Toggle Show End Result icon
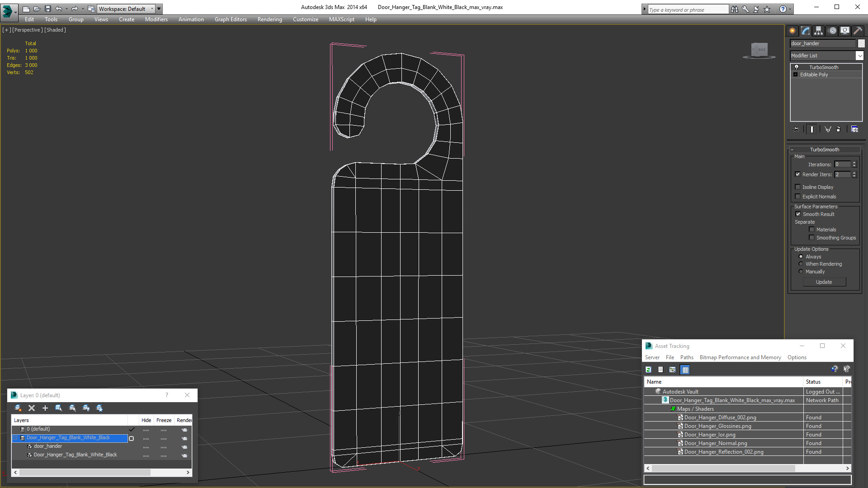Image resolution: width=868 pixels, height=488 pixels. [812, 129]
